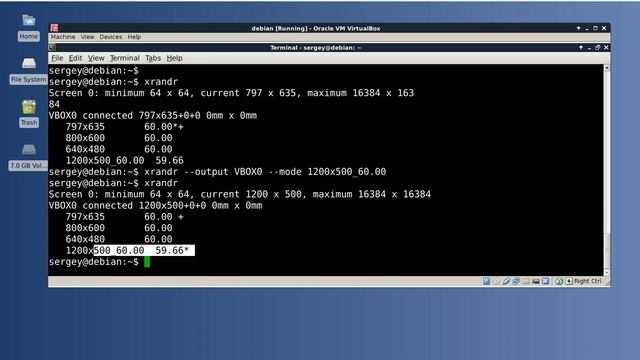
Task: Maximize the VirtualBox window
Action: pyautogui.click(x=596, y=28)
